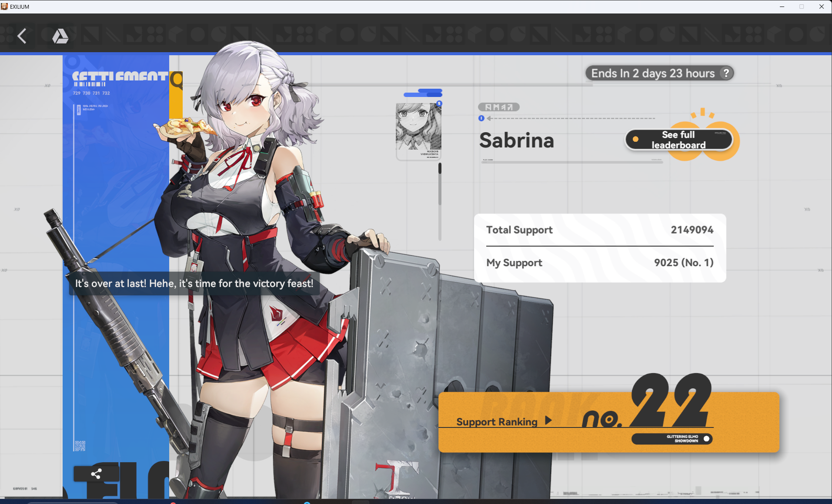Minimize the EXILIUM window
Screen dimensions: 832x504
pos(782,7)
